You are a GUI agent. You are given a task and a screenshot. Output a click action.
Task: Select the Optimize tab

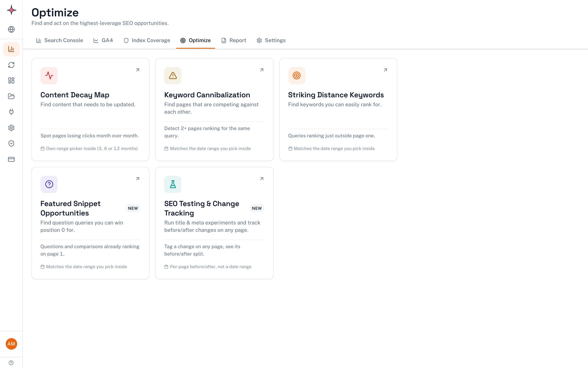pos(196,40)
